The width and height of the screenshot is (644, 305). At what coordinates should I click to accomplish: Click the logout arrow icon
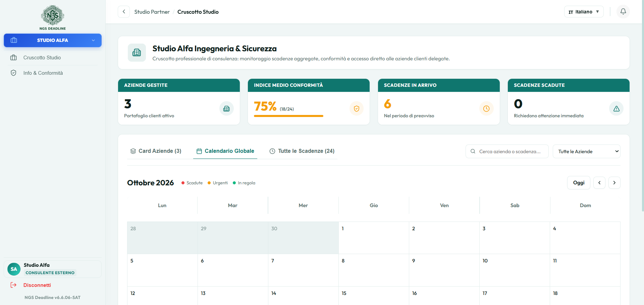[13, 285]
